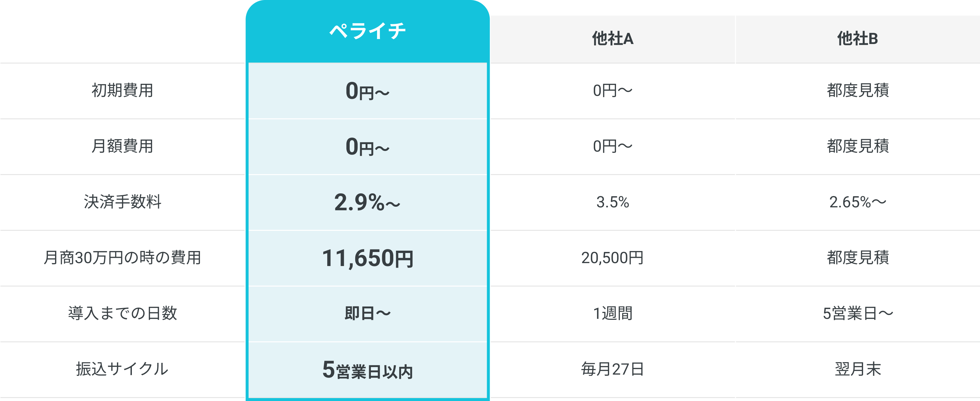Click the 初期費用 row label
This screenshot has height=401, width=980.
pos(122,91)
